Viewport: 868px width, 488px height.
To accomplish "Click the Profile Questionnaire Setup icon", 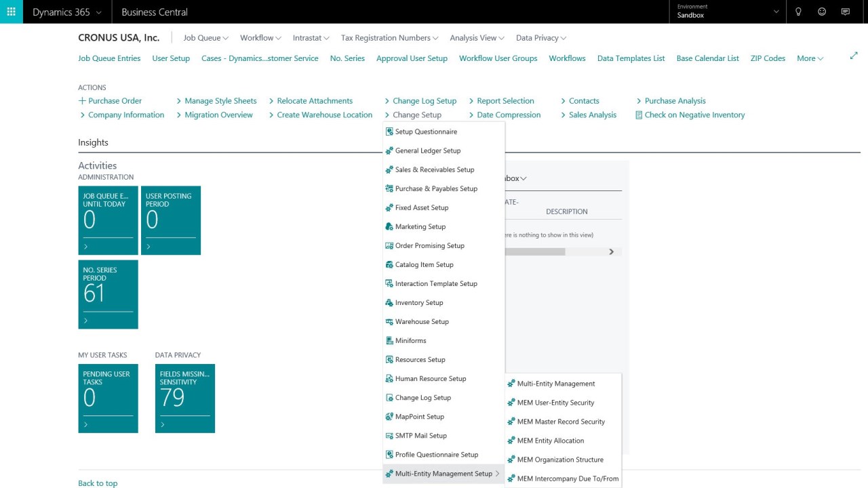I will click(389, 454).
